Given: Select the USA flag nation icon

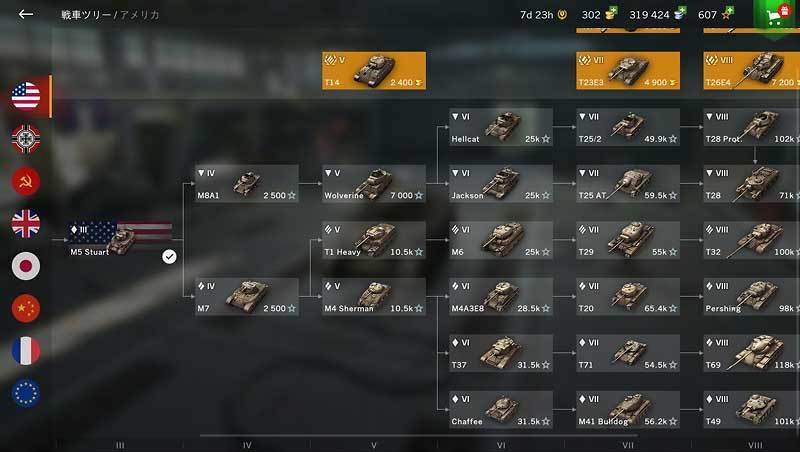Looking at the screenshot, I should 26,96.
